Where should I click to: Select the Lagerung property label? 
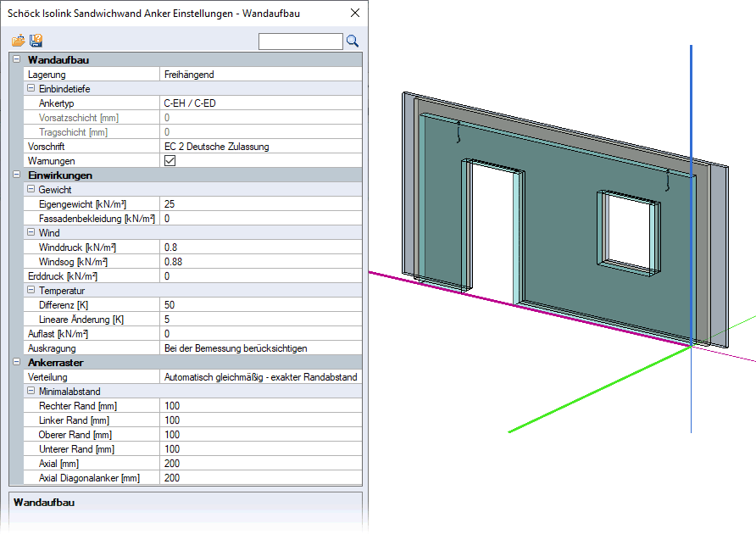(x=47, y=75)
